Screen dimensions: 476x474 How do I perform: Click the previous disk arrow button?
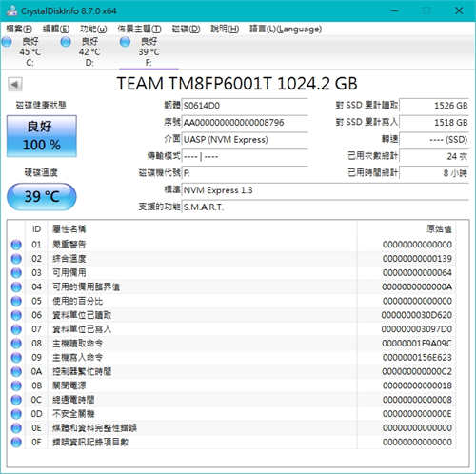14,85
